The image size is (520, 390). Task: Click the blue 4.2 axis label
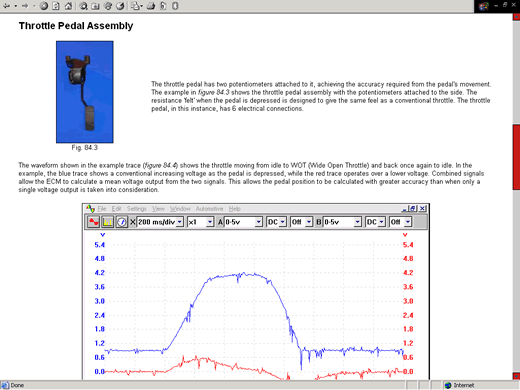click(x=100, y=273)
